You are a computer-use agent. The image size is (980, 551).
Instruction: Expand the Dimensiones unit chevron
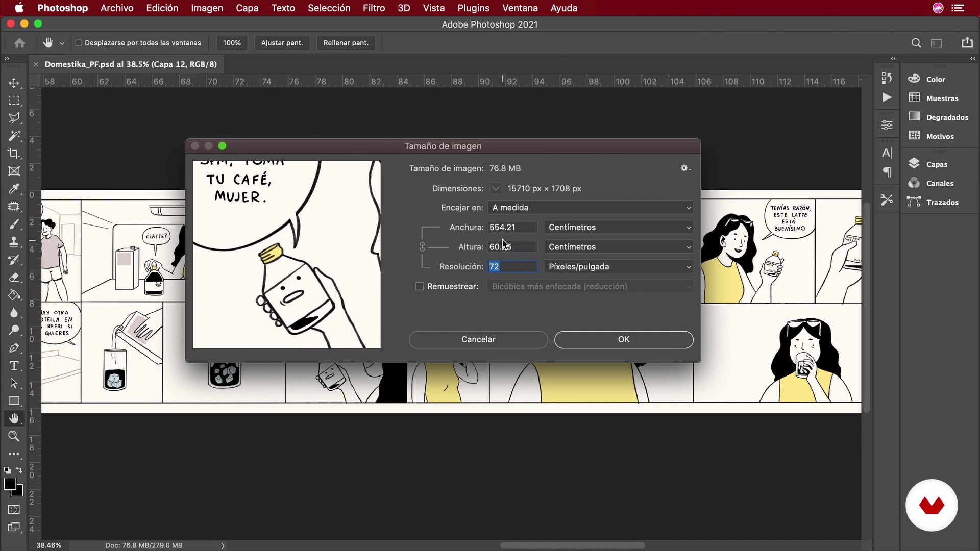click(x=496, y=188)
